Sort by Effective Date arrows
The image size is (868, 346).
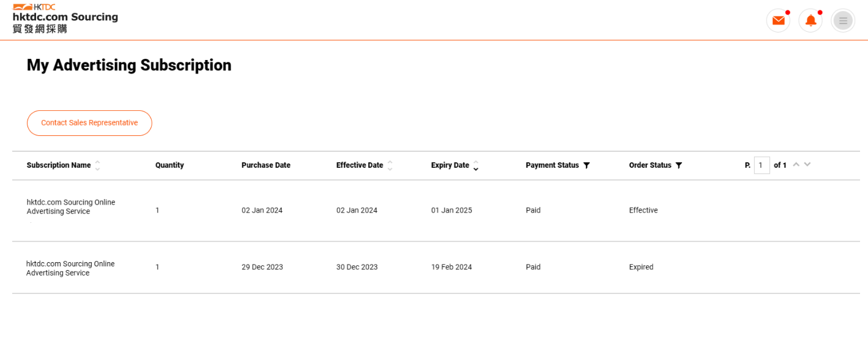coord(390,165)
